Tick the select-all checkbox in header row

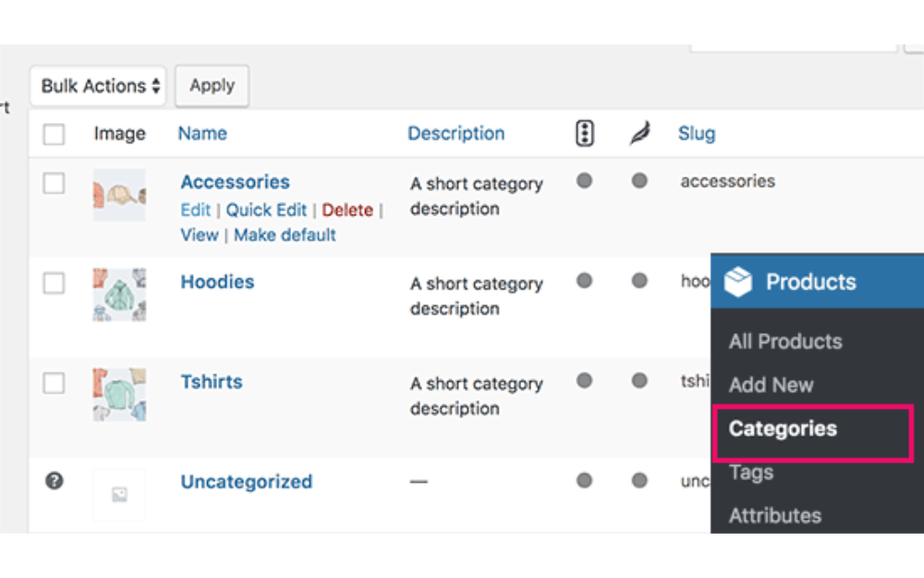pos(55,134)
